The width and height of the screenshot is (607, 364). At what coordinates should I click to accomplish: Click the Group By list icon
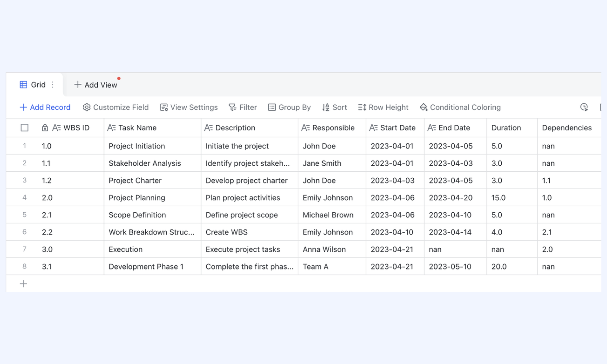(272, 107)
